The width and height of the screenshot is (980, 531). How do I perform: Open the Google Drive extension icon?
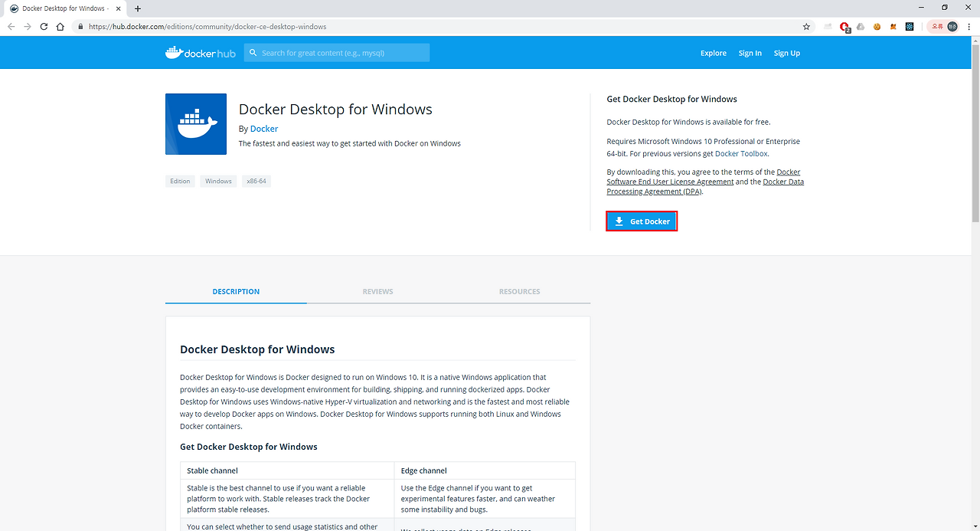pyautogui.click(x=861, y=25)
